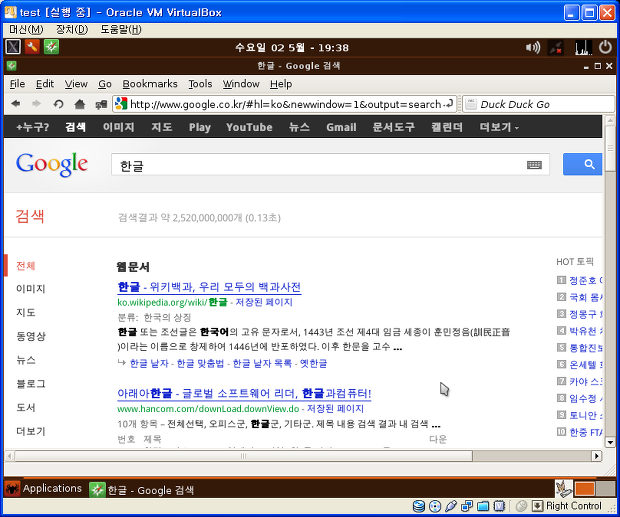Click the mouse integration status icon

coord(522,506)
